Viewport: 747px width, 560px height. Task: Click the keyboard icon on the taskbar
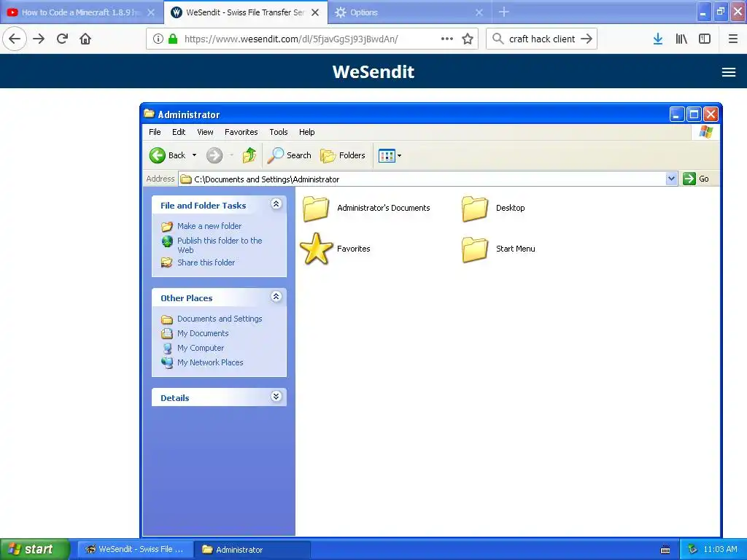coord(665,550)
